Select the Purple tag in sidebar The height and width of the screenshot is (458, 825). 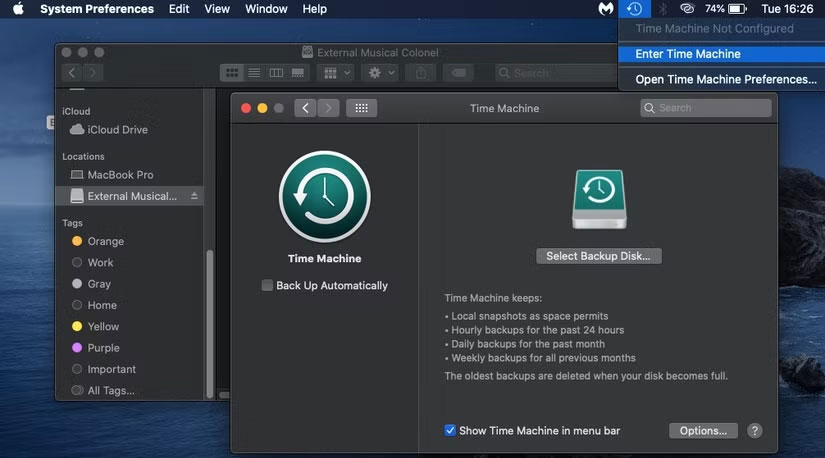(103, 348)
